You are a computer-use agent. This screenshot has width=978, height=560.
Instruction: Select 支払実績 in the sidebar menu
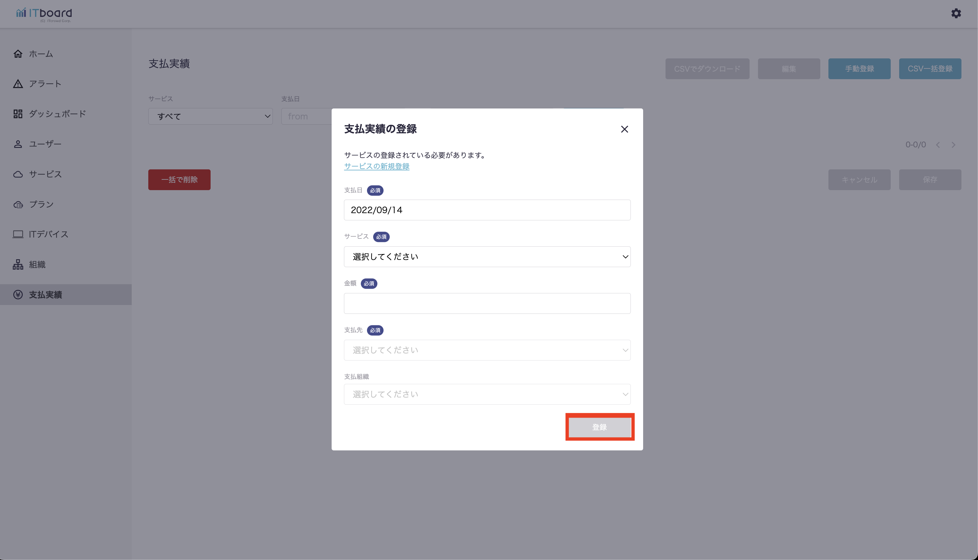tap(45, 295)
